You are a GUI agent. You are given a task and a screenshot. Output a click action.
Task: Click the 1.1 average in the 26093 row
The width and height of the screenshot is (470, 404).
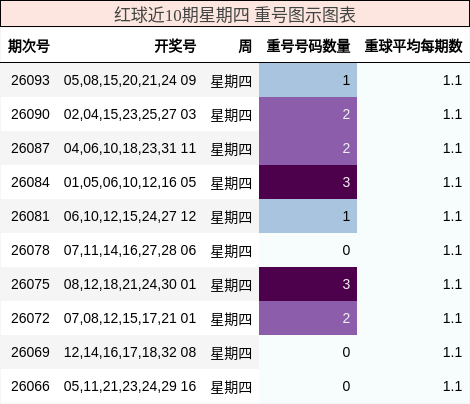452,80
